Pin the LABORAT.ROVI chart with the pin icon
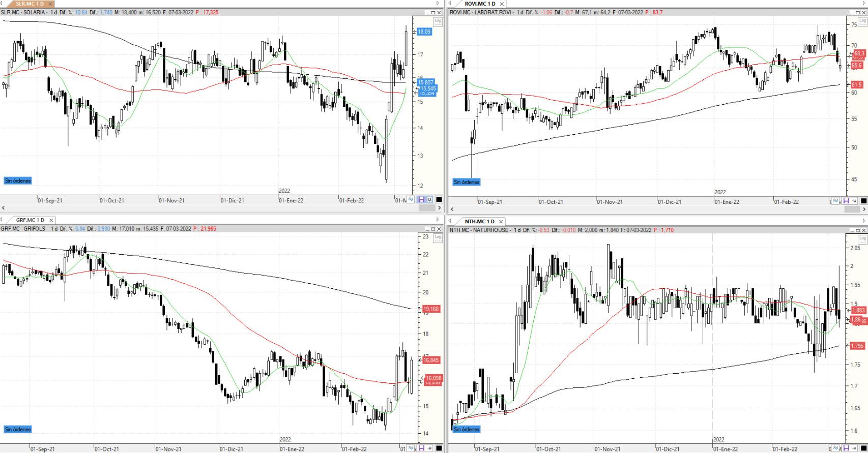The height and width of the screenshot is (453, 868). [854, 201]
